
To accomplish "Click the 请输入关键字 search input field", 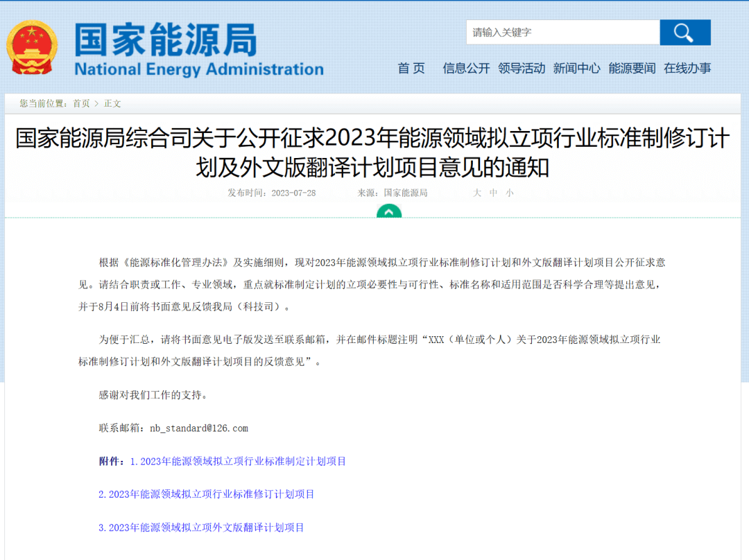I will click(563, 32).
